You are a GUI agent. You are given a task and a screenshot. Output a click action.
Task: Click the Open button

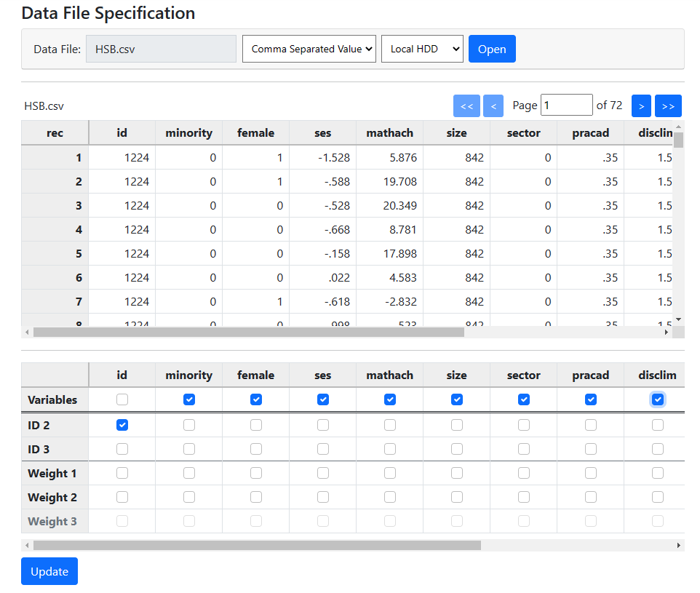click(492, 49)
